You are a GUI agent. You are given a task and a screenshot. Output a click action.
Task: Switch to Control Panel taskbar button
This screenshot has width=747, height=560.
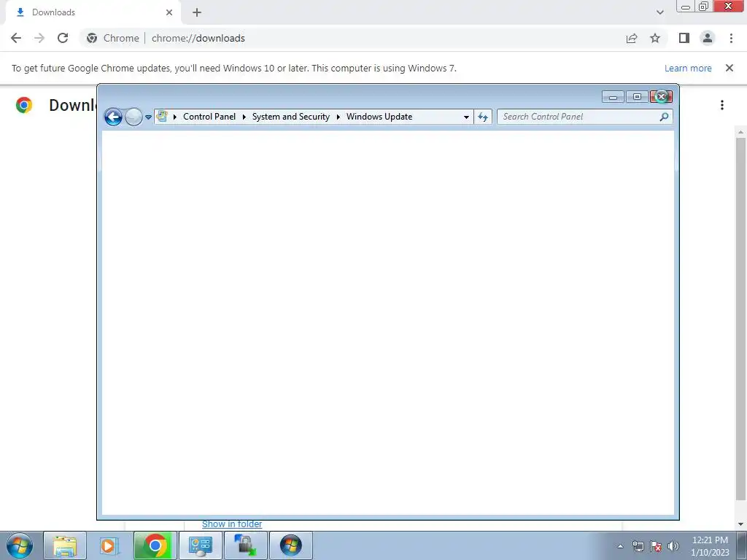click(x=200, y=545)
